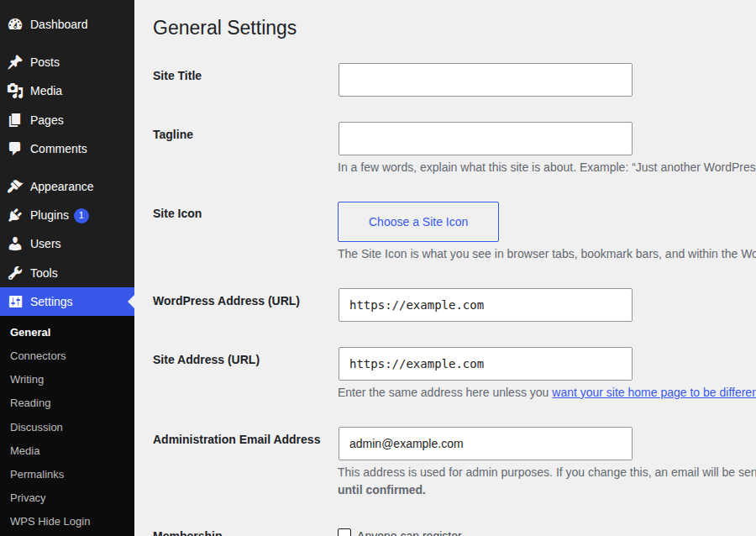This screenshot has height=536, width=756.
Task: Click the Pages icon in sidebar
Action: tap(15, 120)
